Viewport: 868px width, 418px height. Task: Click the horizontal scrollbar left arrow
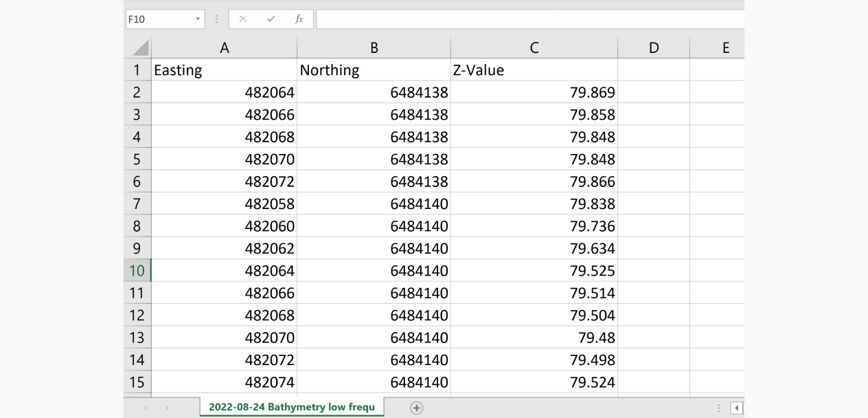click(736, 408)
